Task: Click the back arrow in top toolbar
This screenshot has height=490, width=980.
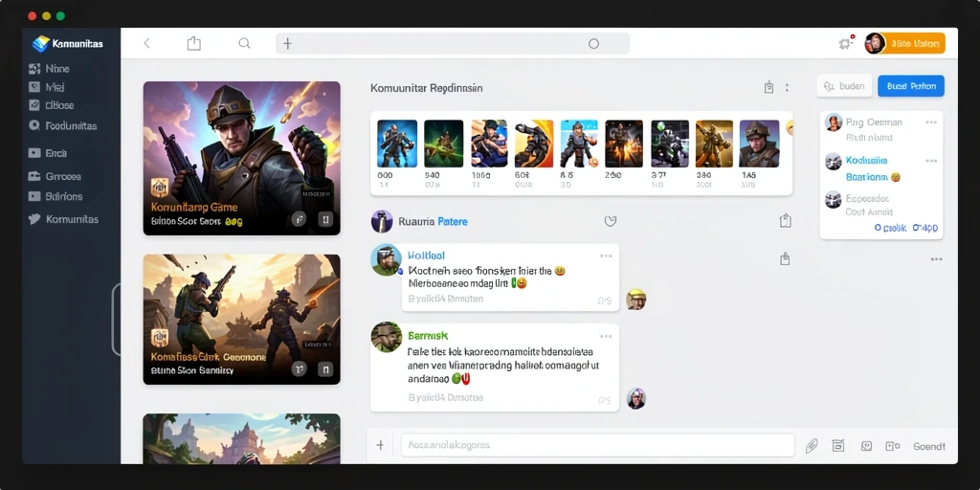Action: tap(147, 43)
